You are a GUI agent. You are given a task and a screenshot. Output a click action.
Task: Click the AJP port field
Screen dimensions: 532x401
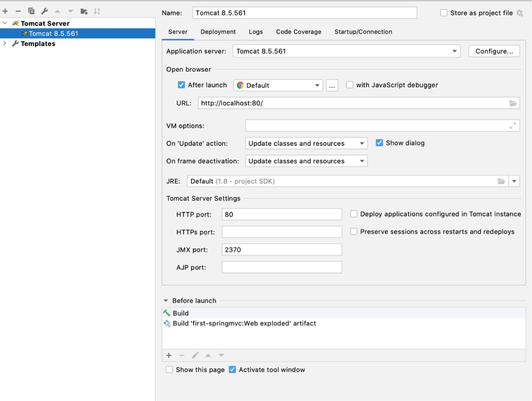pos(282,267)
